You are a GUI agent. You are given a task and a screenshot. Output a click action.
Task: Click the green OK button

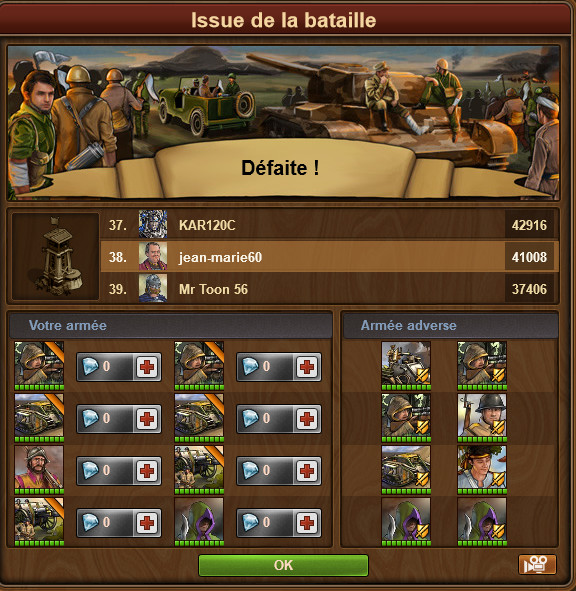point(283,565)
